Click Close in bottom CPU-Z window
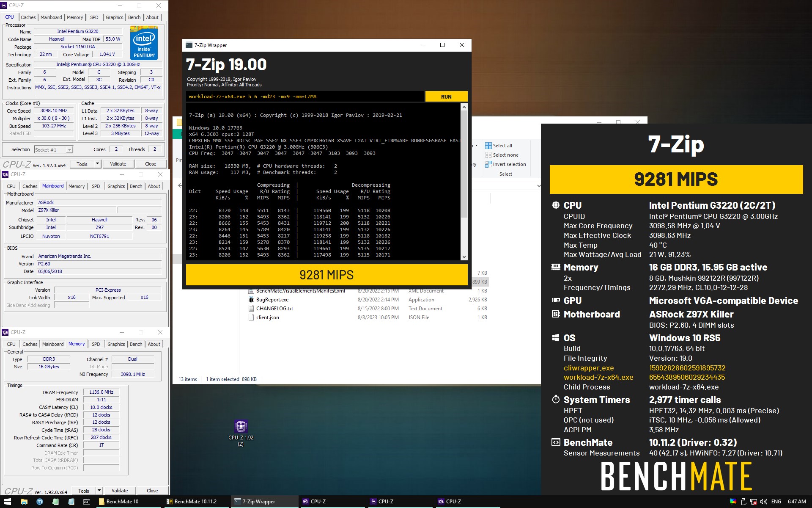This screenshot has height=508, width=812. click(x=152, y=491)
